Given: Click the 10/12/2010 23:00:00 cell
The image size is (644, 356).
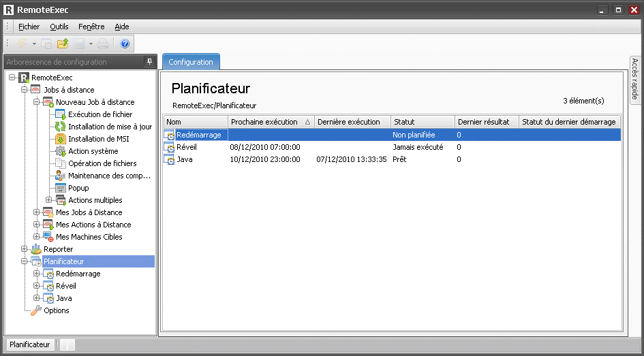Looking at the screenshot, I should tap(265, 159).
